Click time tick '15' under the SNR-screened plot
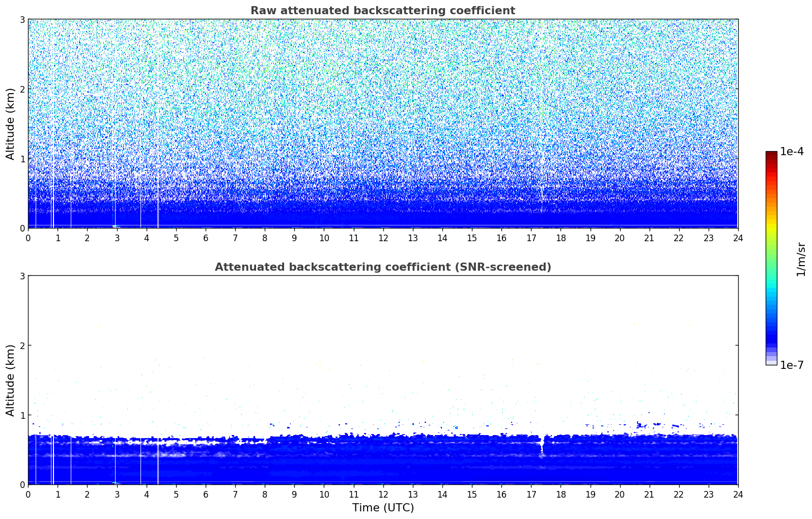Image resolution: width=812 pixels, height=519 pixels. coord(472,494)
